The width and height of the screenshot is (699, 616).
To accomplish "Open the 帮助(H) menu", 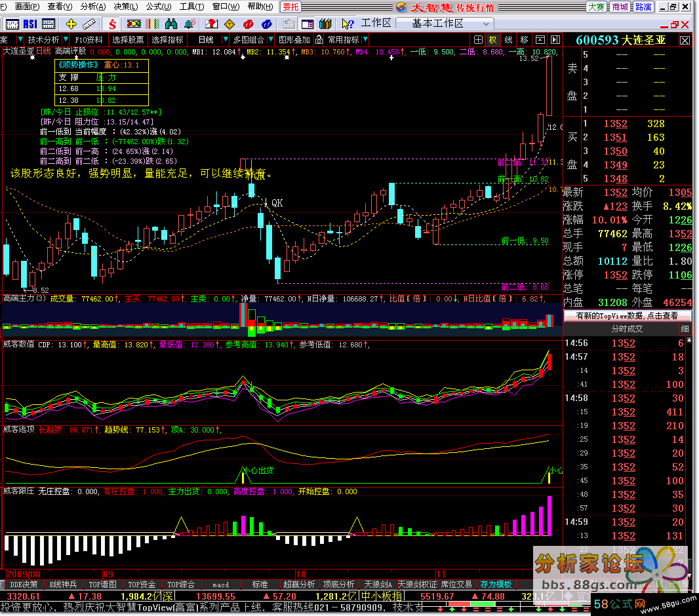I will [x=260, y=7].
